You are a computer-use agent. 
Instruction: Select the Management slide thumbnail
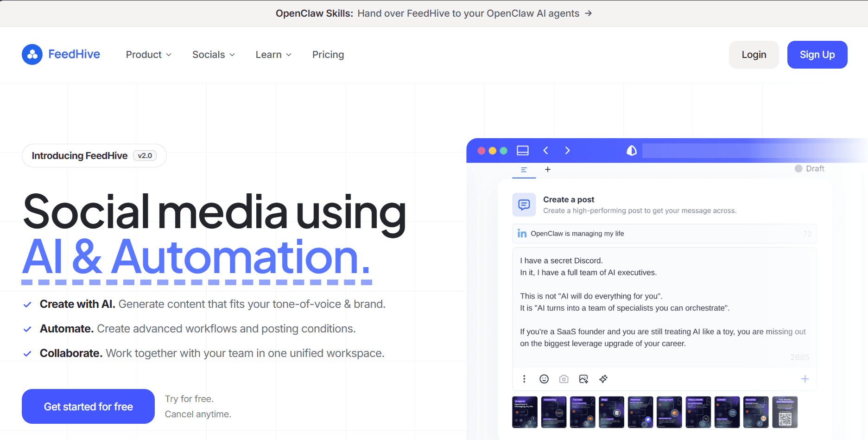[x=669, y=412]
